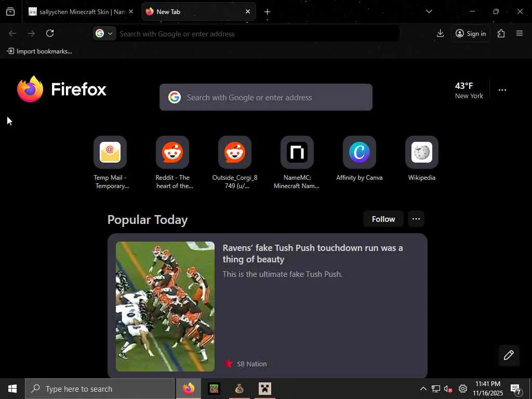Open the Downloads panel icon
Screen dimensions: 532x399
[440, 33]
